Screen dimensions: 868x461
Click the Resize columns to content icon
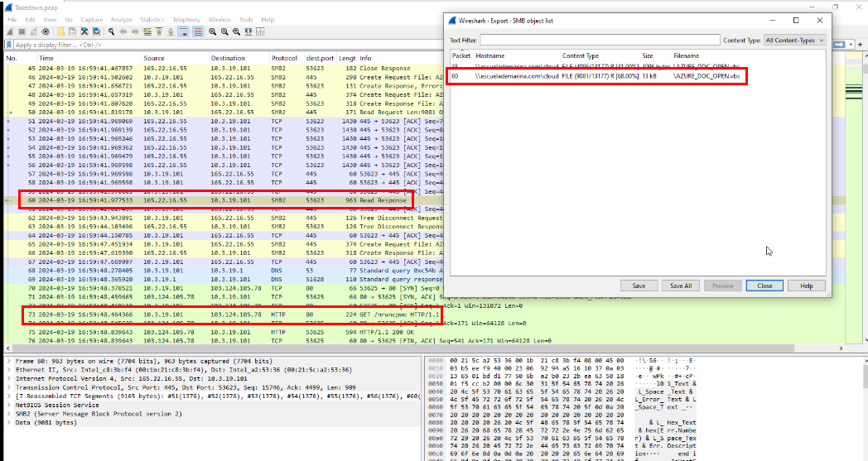[x=248, y=32]
